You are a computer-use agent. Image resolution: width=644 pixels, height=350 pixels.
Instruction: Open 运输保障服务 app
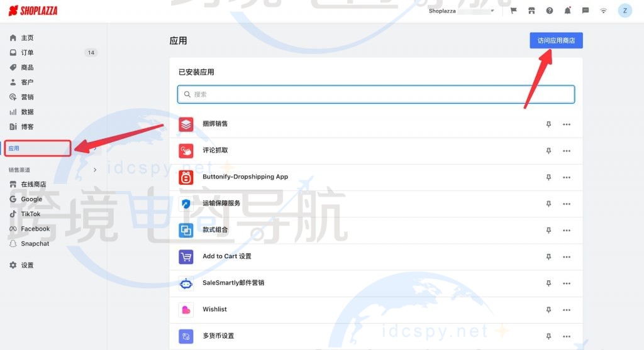[x=221, y=203]
